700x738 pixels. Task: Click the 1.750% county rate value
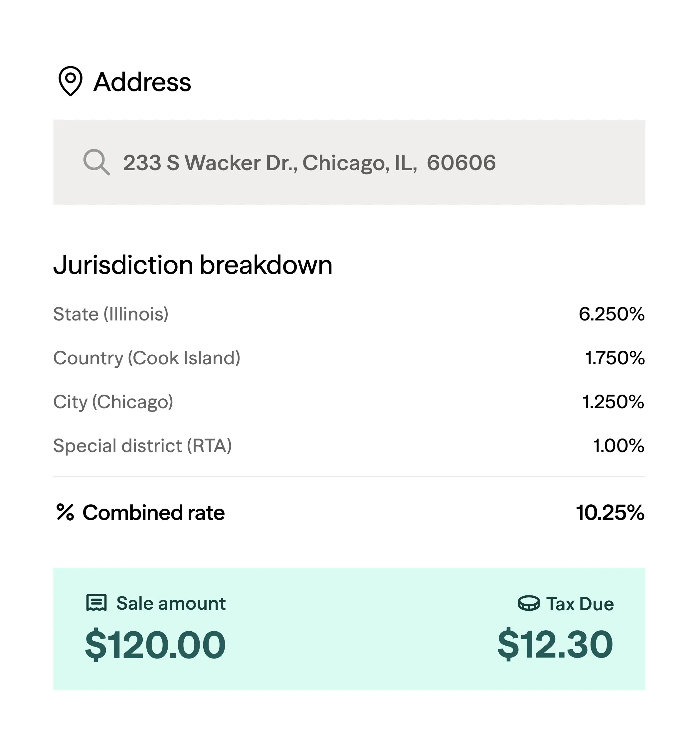point(614,358)
